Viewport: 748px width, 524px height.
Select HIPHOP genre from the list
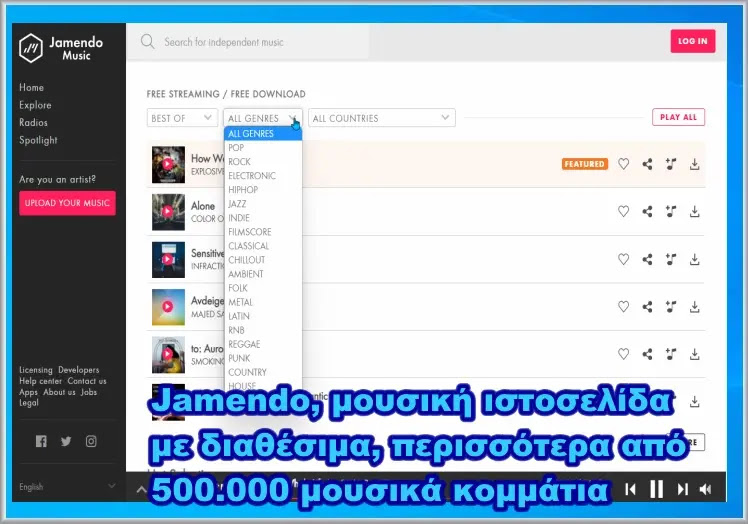tap(263, 190)
